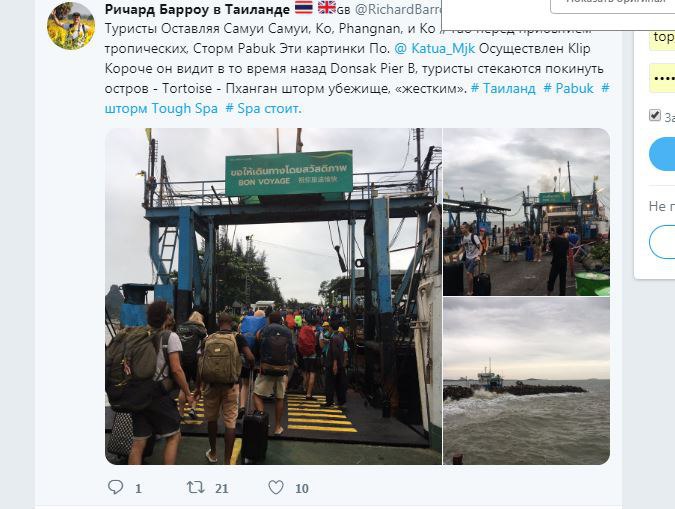675x509 pixels.
Task: Click the likes count 10
Action: (302, 488)
